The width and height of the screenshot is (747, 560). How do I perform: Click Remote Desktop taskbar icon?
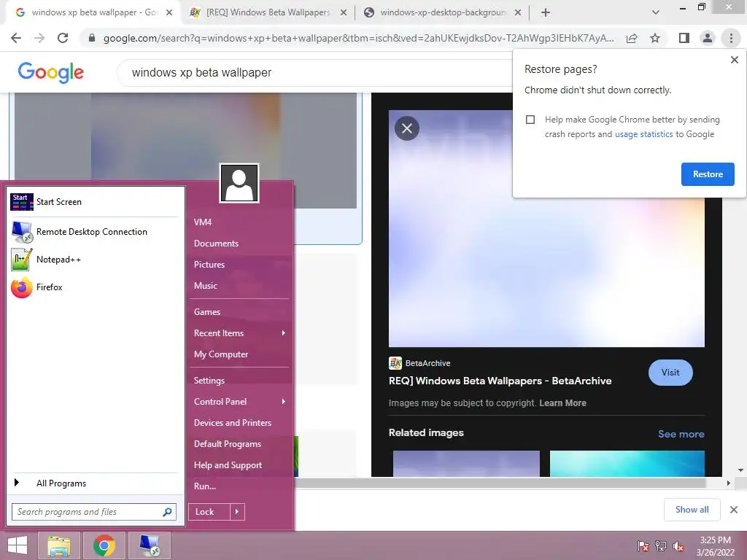click(x=149, y=545)
